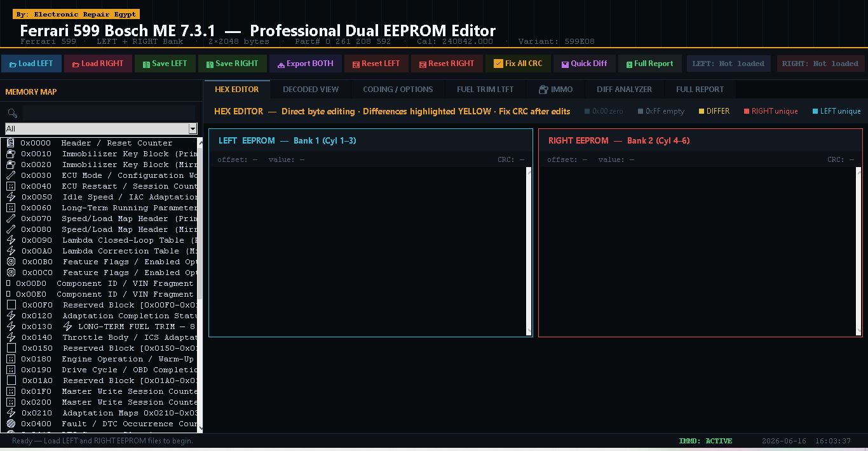
Task: Click the Fix All CRC button
Action: coord(519,64)
